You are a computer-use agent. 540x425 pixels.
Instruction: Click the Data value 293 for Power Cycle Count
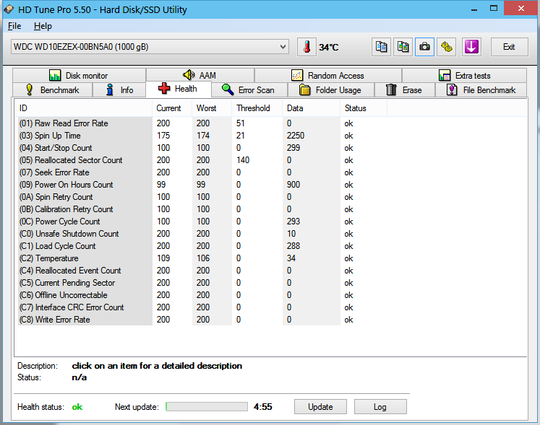point(293,221)
